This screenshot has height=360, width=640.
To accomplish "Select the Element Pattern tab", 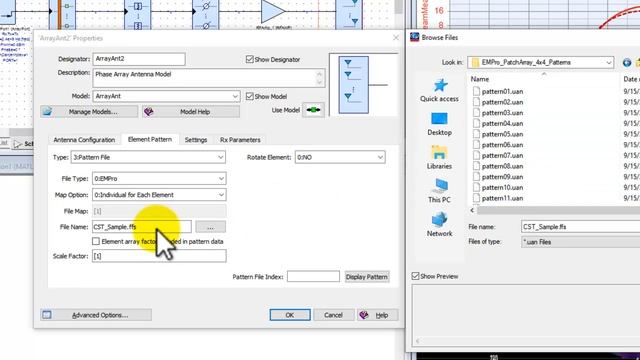I will (x=150, y=139).
